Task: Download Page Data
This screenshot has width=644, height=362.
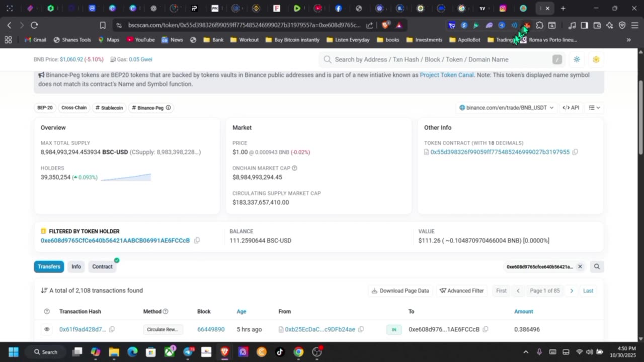Action: (400, 291)
